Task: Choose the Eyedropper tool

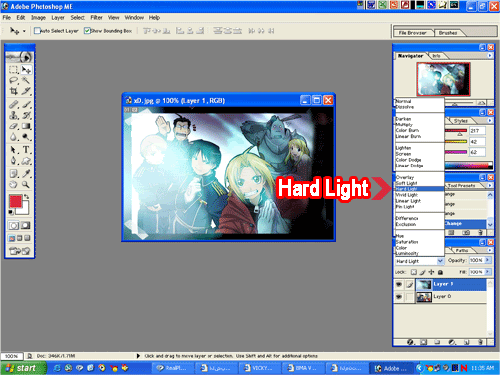Action: click(x=26, y=173)
